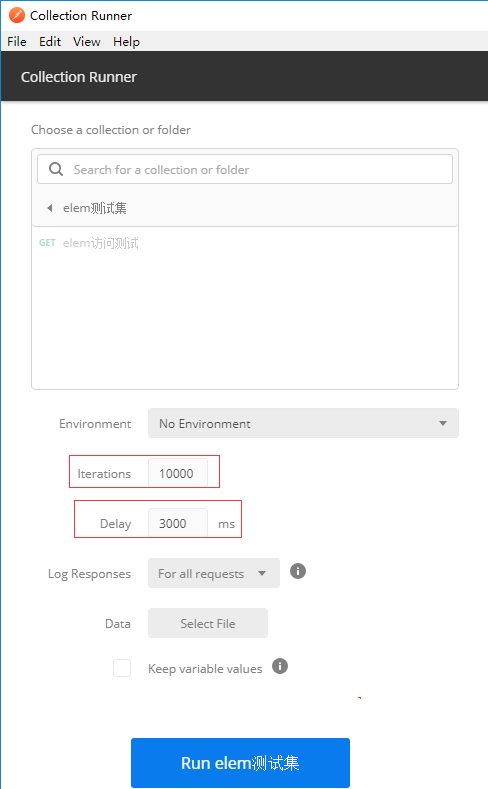This screenshot has width=488, height=789.
Task: Click info icon next to Log Responses
Action: point(298,571)
